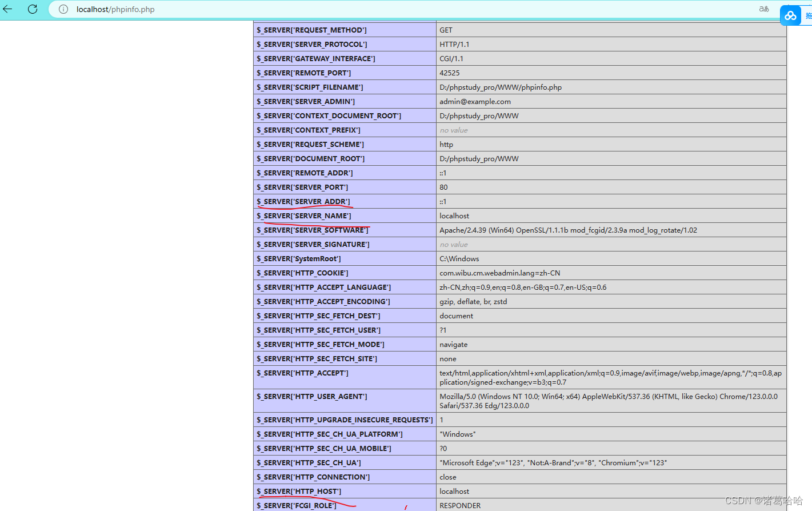Click $_SERVER['HTTP_UPGRADE_INSECURE_REQUESTS'] label
The image size is (812, 511).
pos(345,420)
